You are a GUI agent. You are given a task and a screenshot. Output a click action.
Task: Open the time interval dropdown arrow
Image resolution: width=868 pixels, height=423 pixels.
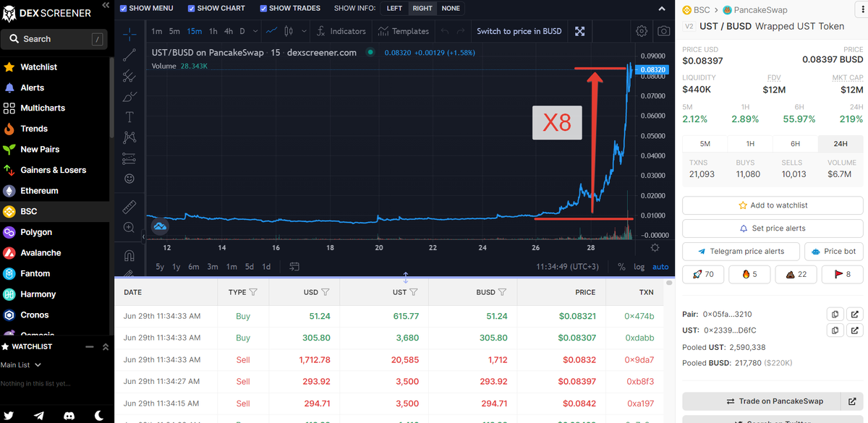pos(255,31)
